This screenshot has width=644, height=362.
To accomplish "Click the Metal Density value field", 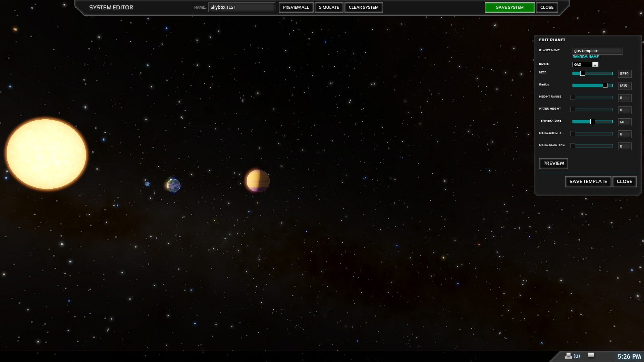I will click(625, 134).
